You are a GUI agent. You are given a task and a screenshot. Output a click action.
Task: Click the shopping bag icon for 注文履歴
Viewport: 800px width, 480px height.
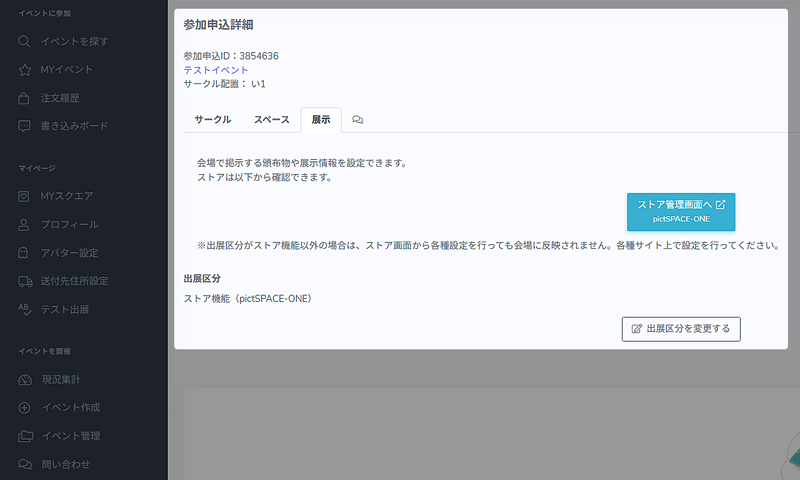(x=25, y=98)
